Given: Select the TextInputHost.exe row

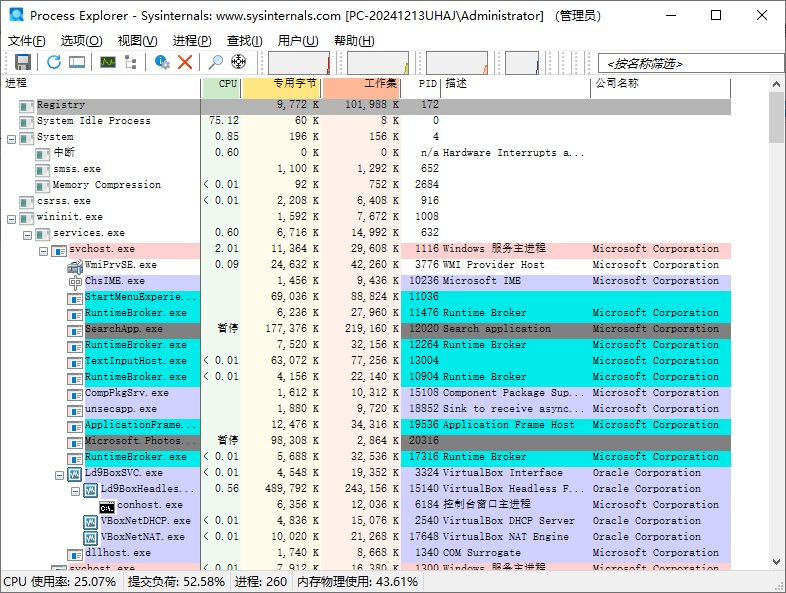Looking at the screenshot, I should coord(365,361).
